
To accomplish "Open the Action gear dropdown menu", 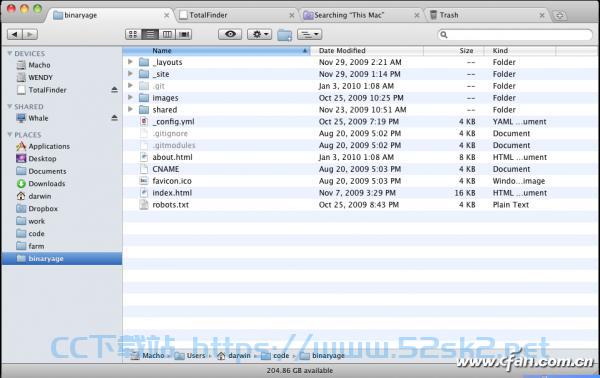I will point(259,34).
